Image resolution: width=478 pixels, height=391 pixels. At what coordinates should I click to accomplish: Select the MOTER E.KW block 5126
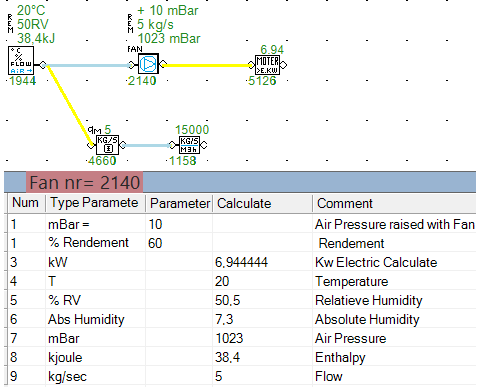(x=267, y=65)
